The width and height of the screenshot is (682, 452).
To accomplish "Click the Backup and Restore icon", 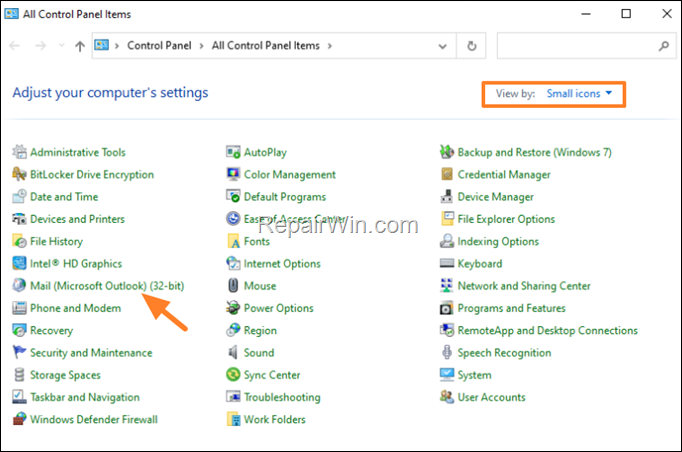I will (447, 152).
